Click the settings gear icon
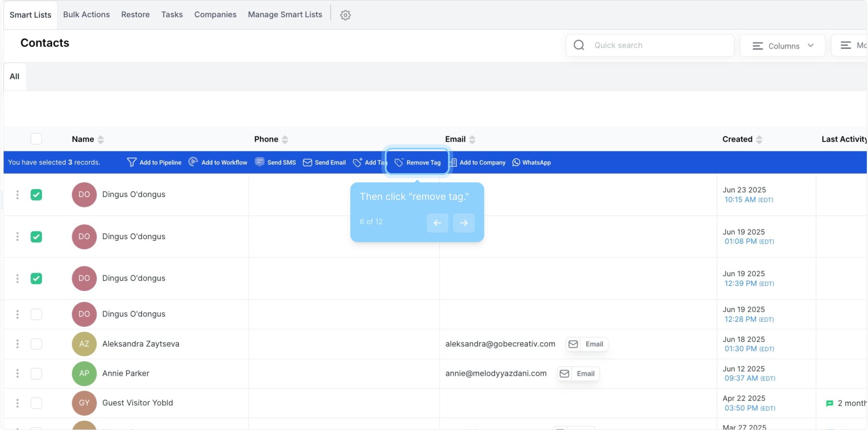Image resolution: width=868 pixels, height=430 pixels. tap(345, 15)
